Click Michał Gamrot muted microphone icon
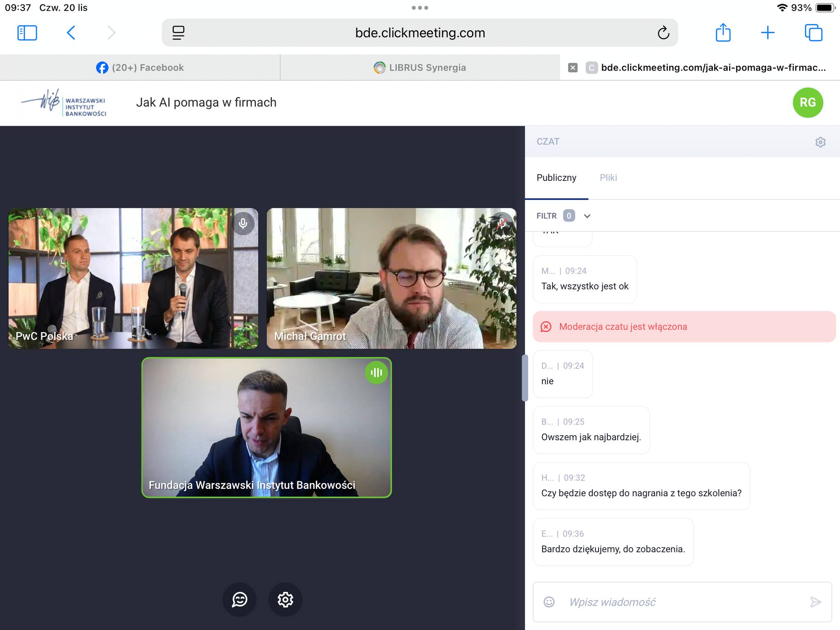840x630 pixels. pos(501,224)
